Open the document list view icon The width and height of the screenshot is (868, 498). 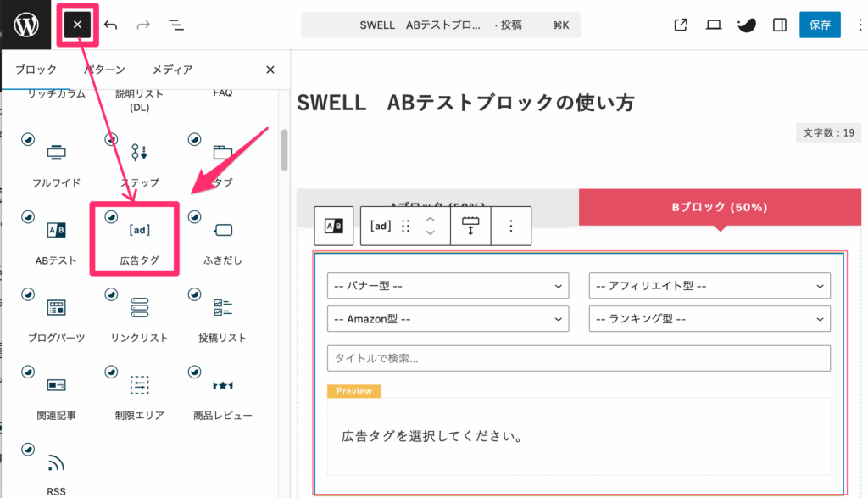point(175,25)
